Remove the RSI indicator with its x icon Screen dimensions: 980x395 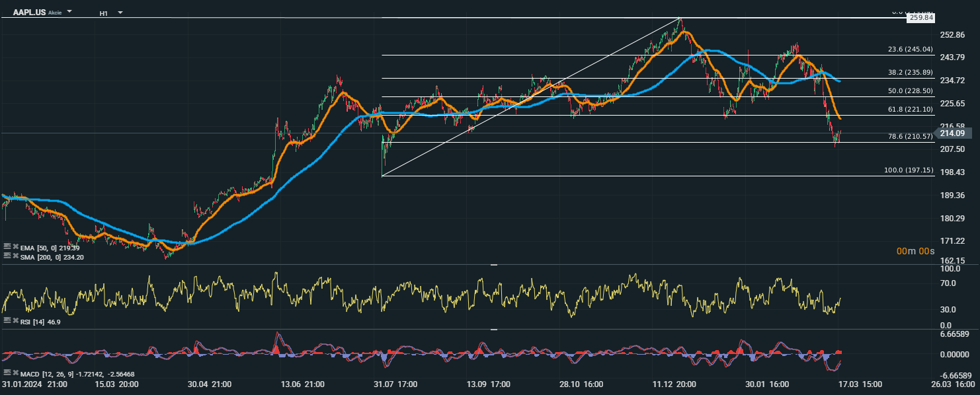tap(15, 320)
